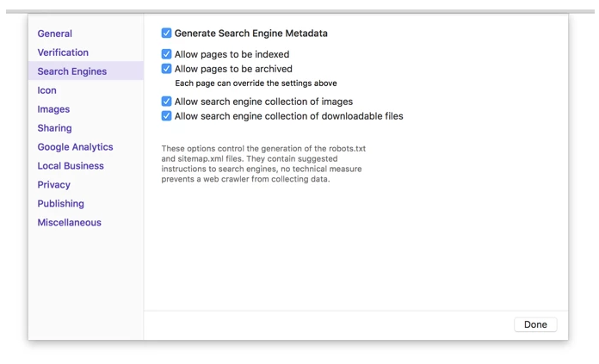Image resolution: width=599 pixels, height=364 pixels.
Task: Click the Done button
Action: click(x=535, y=324)
